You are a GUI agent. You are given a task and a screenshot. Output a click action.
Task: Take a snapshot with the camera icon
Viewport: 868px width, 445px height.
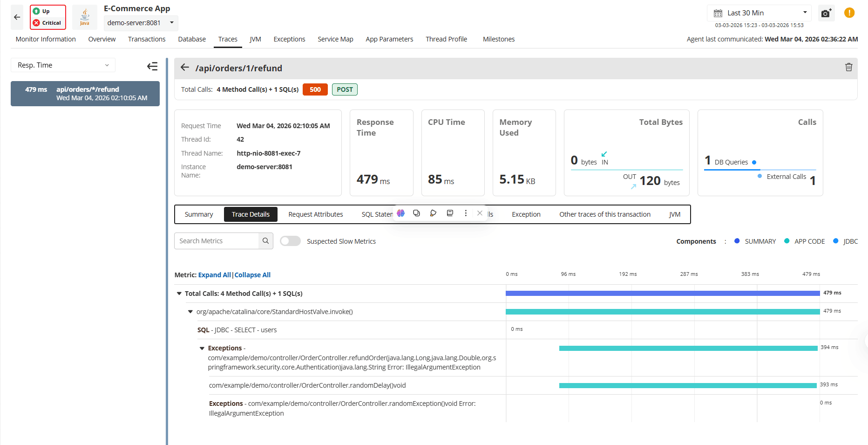(x=826, y=13)
